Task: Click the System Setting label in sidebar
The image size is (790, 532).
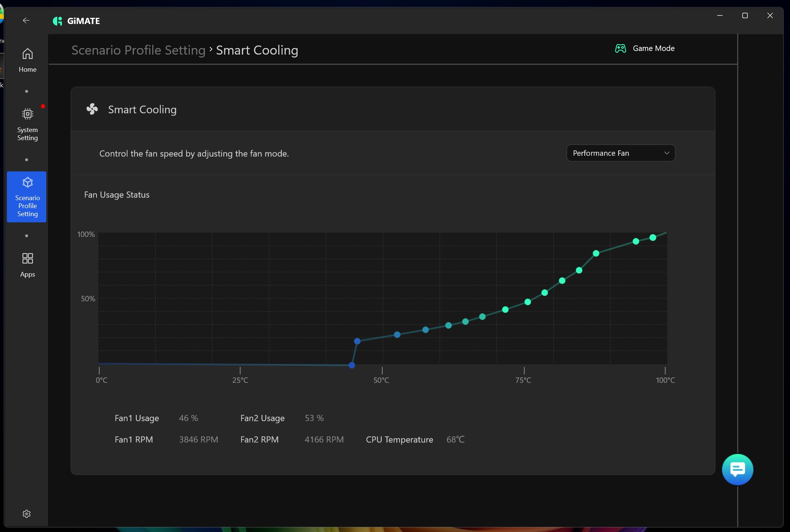Action: (x=28, y=134)
